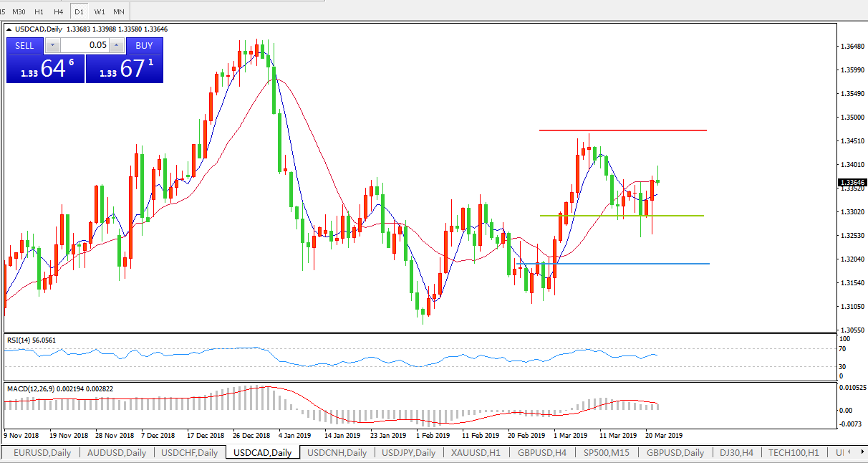Screen dimensions: 868x463
Task: Choose the MN monthly timeframe
Action: tap(119, 11)
